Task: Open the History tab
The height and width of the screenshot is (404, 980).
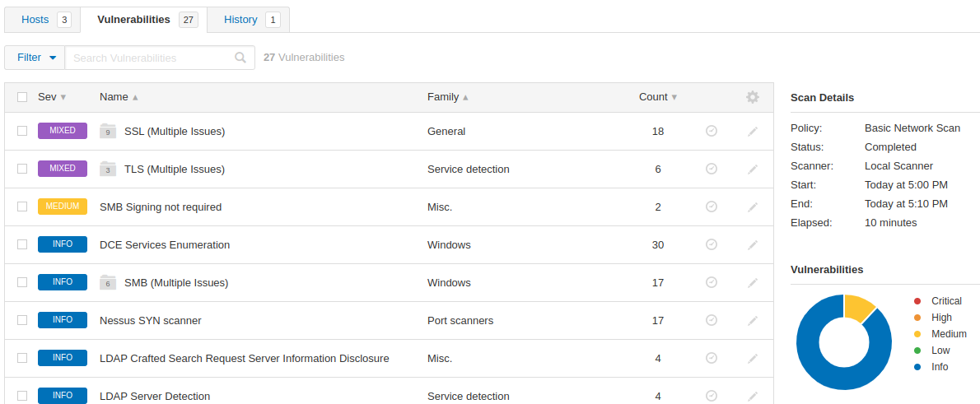Action: click(248, 20)
